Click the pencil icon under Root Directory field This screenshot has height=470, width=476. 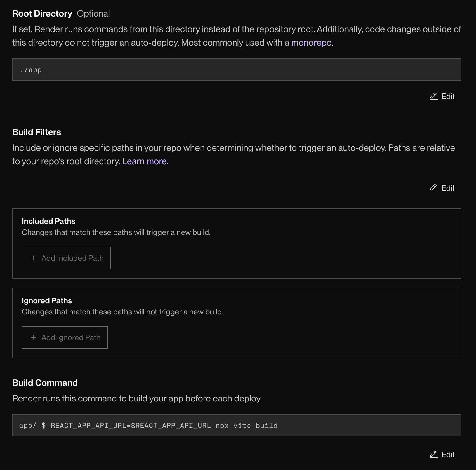433,96
